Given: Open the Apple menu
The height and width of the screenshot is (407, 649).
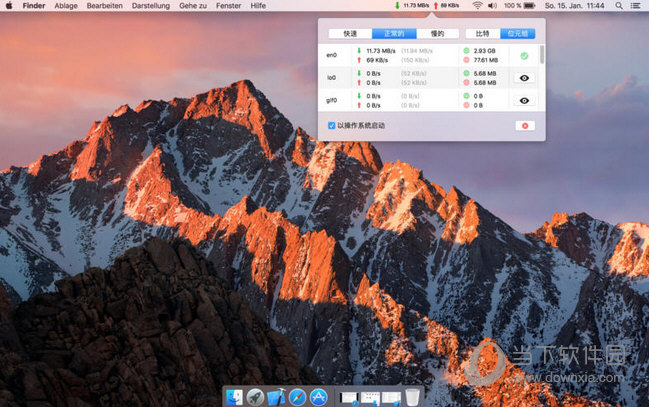Looking at the screenshot, I should coord(9,6).
